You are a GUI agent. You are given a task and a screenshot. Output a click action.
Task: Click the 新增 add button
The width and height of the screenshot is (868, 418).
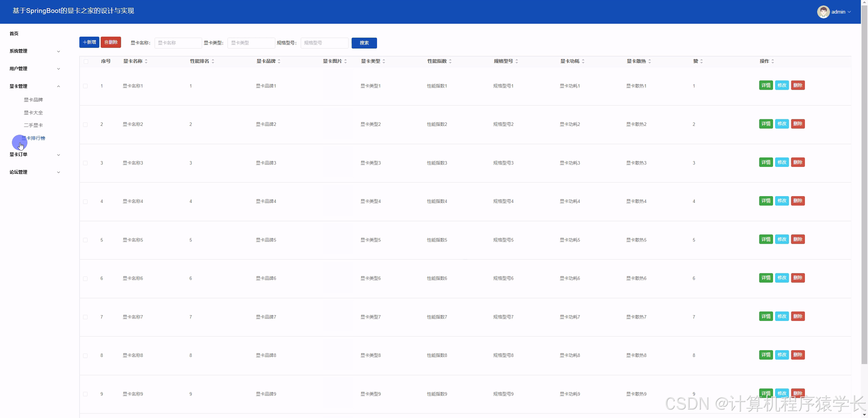(89, 42)
